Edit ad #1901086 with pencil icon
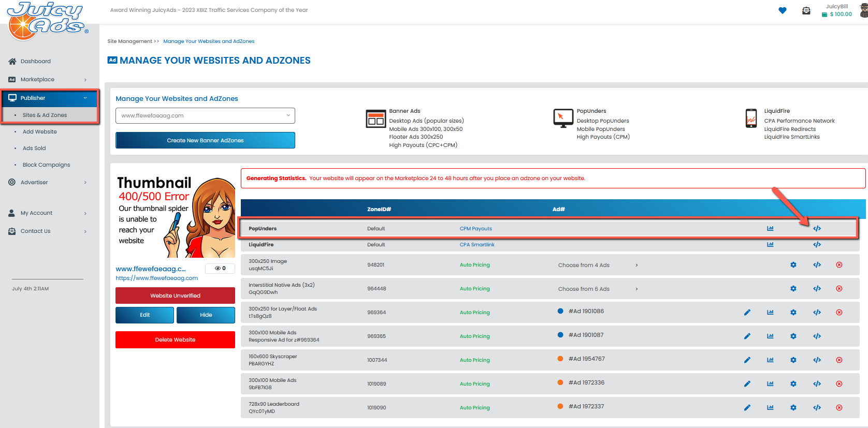Image resolution: width=868 pixels, height=428 pixels. pyautogui.click(x=747, y=313)
